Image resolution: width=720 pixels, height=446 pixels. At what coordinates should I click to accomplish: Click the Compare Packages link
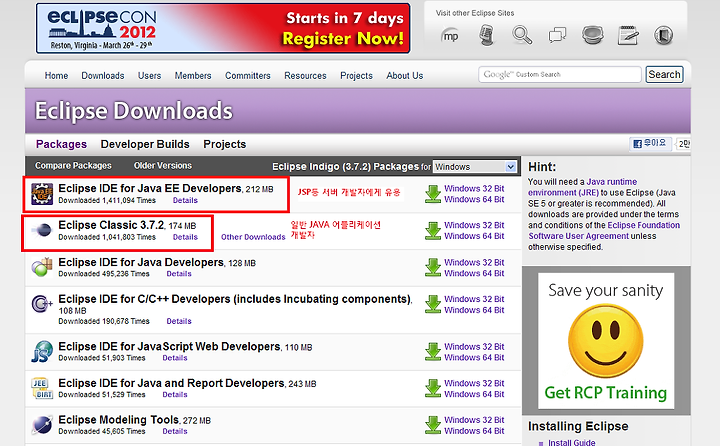(x=73, y=165)
